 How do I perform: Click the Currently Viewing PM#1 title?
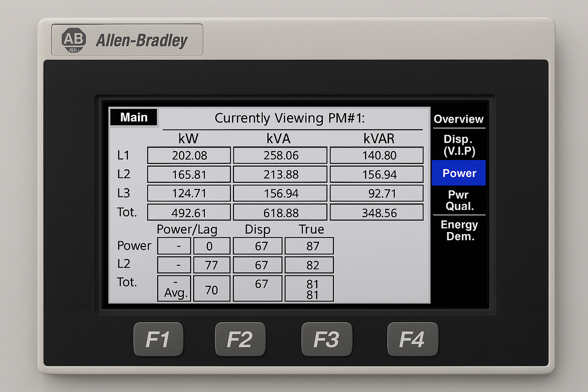point(290,118)
